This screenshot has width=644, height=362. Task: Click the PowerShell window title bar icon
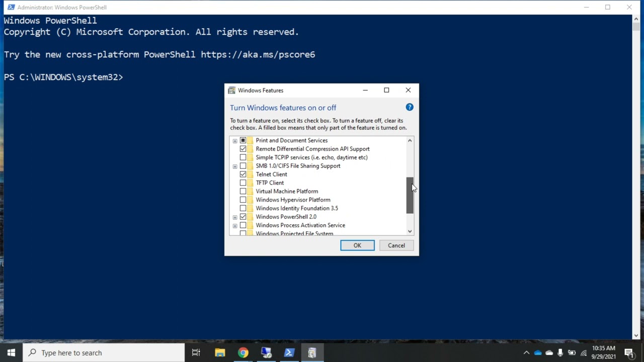[11, 7]
